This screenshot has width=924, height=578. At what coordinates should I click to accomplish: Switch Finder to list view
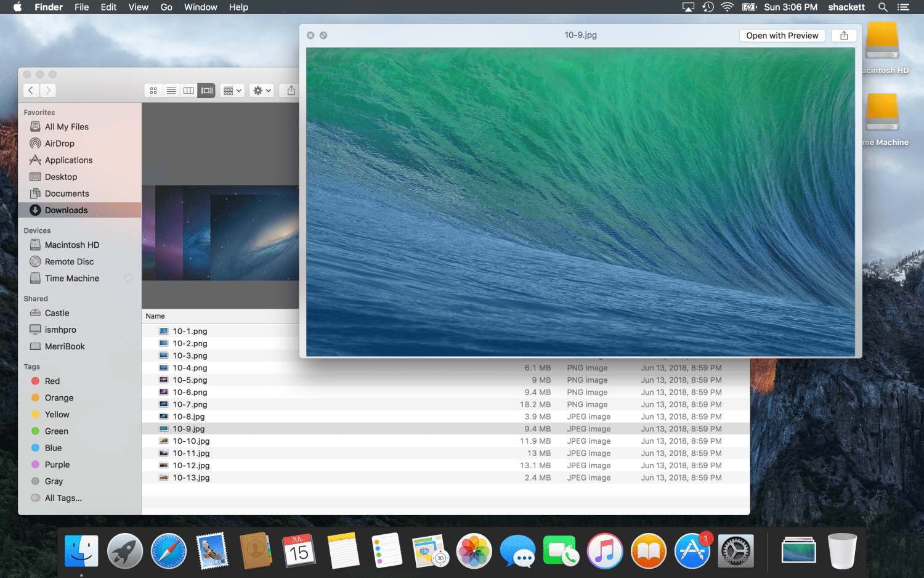pos(171,91)
